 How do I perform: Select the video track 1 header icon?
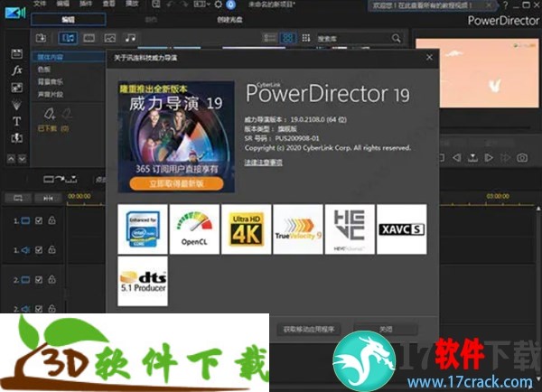click(25, 220)
